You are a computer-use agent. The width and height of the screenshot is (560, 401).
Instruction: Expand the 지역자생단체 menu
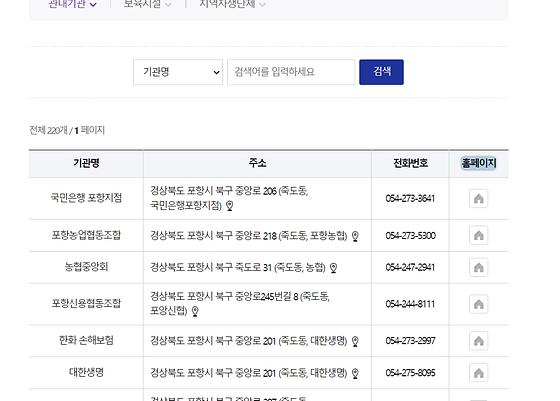[x=232, y=4]
